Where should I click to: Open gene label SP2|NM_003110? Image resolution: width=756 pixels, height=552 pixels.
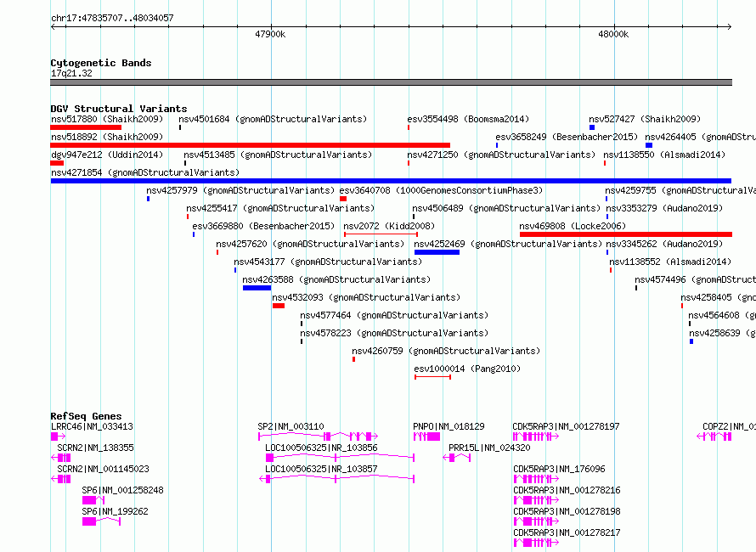291,426
